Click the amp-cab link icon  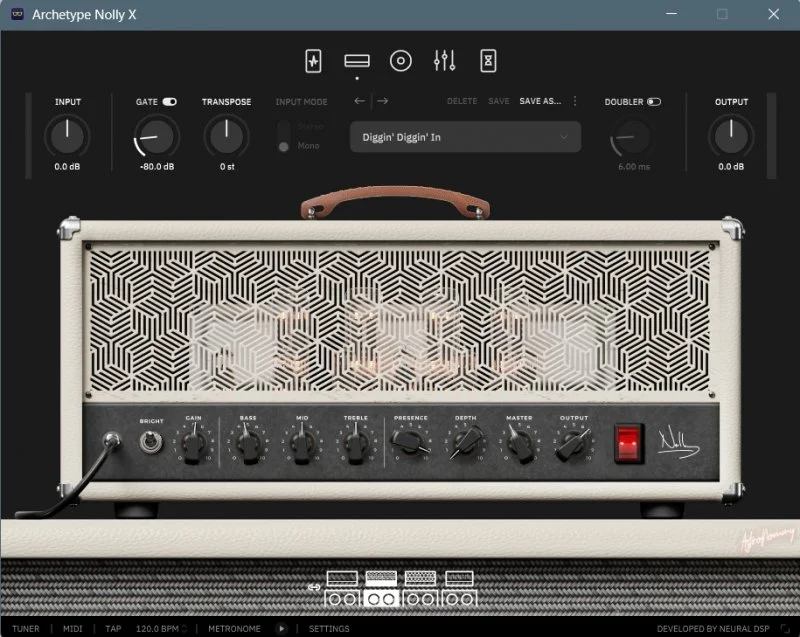[x=314, y=588]
